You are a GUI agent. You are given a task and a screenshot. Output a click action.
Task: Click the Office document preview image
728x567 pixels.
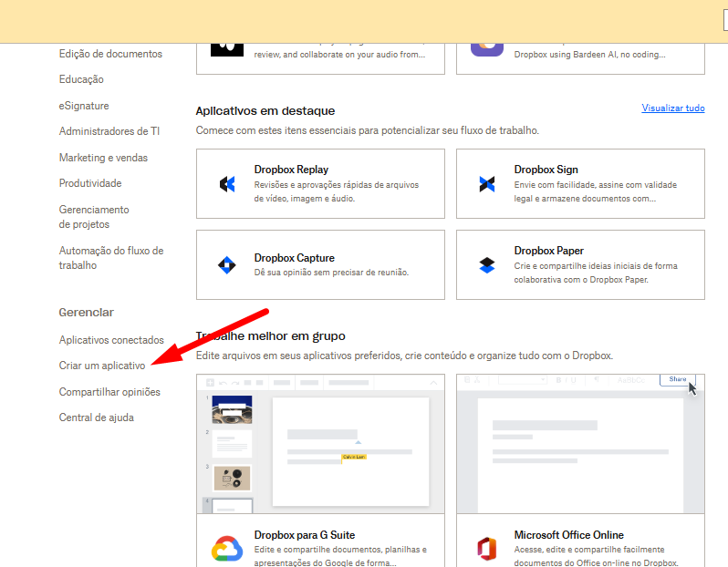tap(580, 444)
